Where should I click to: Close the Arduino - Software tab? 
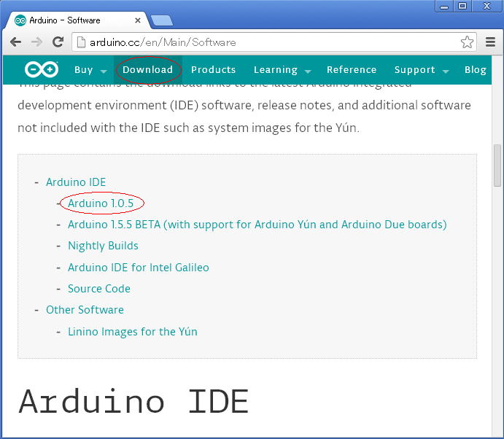(138, 20)
